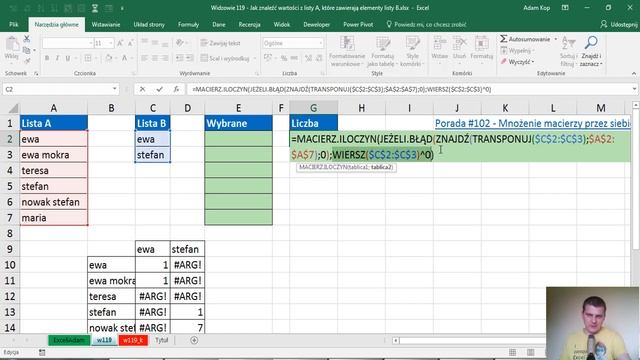Screen dimensions: 640x360
Task: Collapse the ribbon
Action: [633, 73]
